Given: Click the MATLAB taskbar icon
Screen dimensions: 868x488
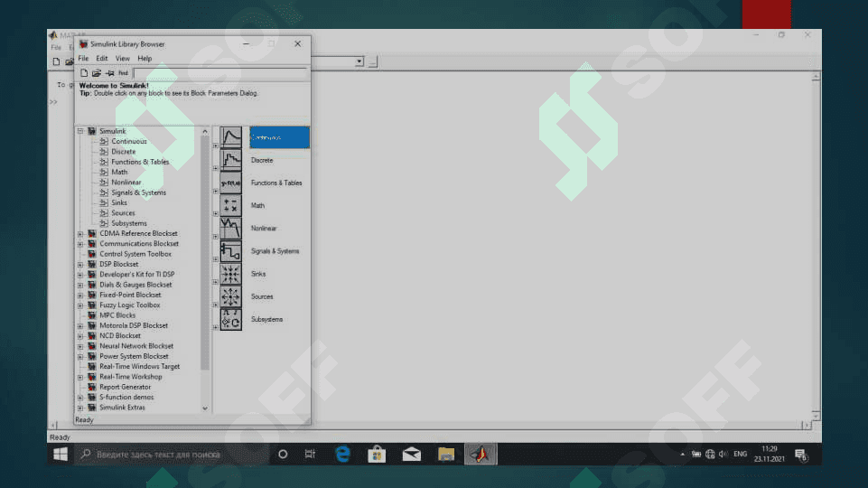Looking at the screenshot, I should tap(481, 455).
